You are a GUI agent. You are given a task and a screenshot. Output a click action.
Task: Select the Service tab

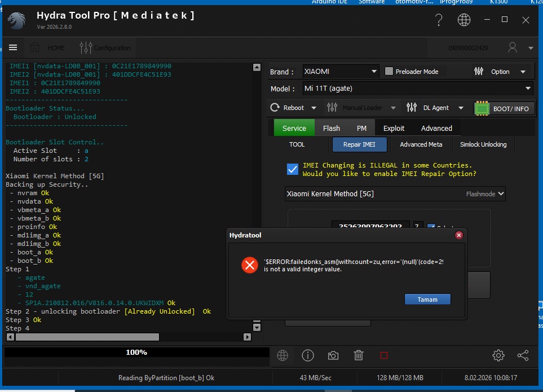coord(294,128)
